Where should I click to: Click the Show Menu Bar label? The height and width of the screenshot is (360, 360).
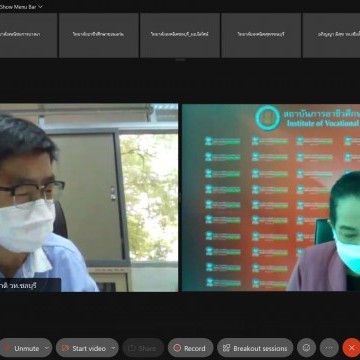pyautogui.click(x=18, y=7)
